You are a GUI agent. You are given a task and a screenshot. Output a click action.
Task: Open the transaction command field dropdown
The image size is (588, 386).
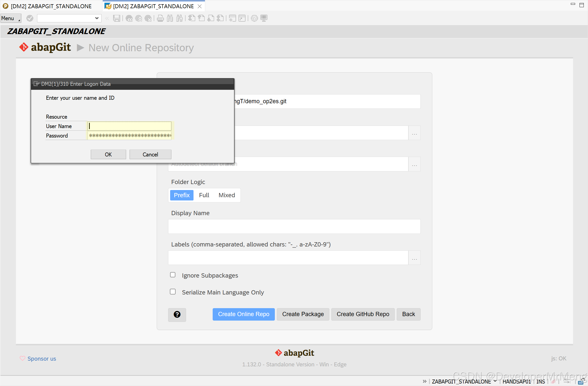click(x=97, y=18)
